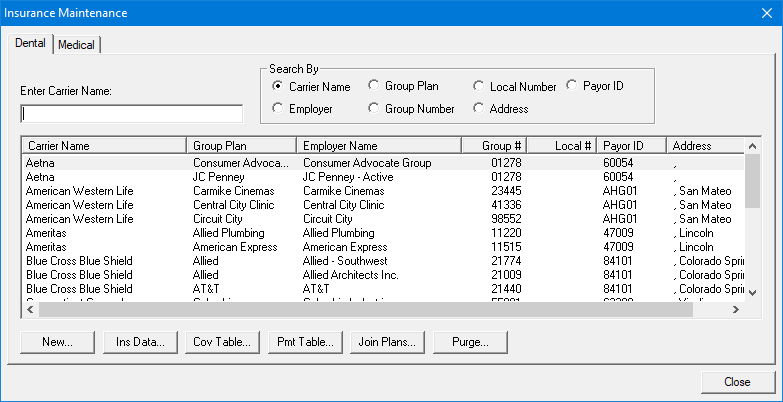The width and height of the screenshot is (783, 402).
Task: Select the Group Number radio button
Action: tap(374, 109)
